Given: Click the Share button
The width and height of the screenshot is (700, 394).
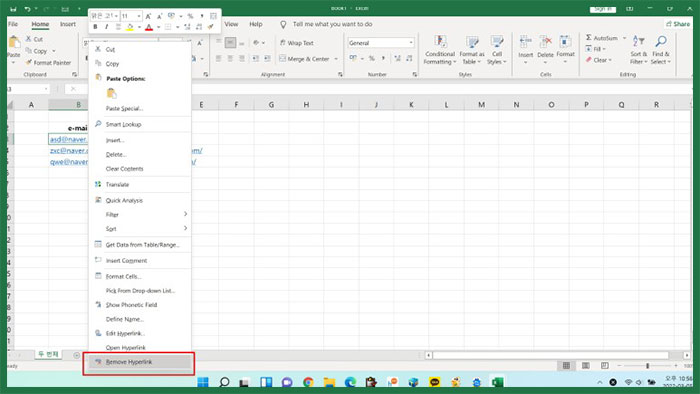Looking at the screenshot, I should point(678,24).
